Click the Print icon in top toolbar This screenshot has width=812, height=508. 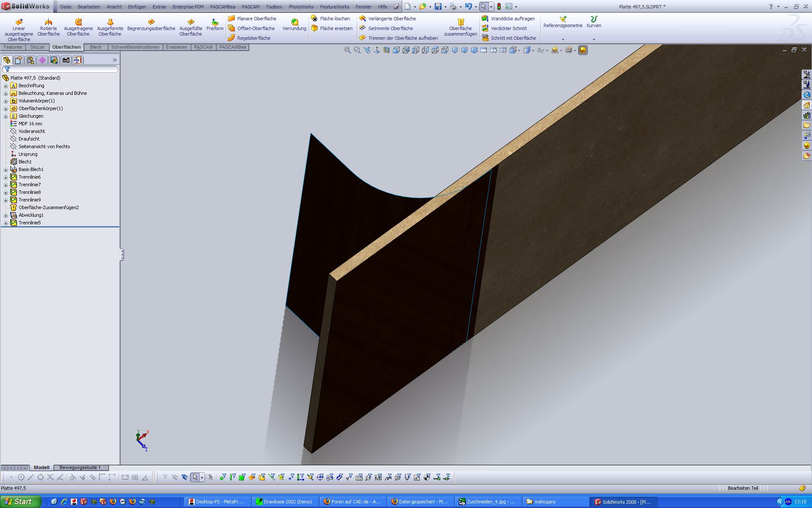453,6
